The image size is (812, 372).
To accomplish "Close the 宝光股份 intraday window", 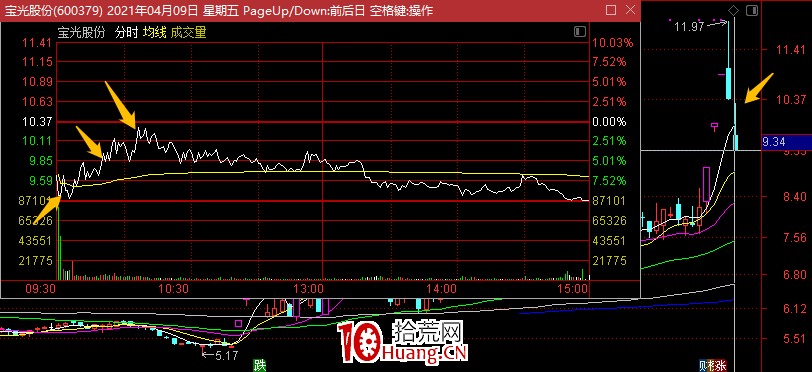I will (630, 10).
